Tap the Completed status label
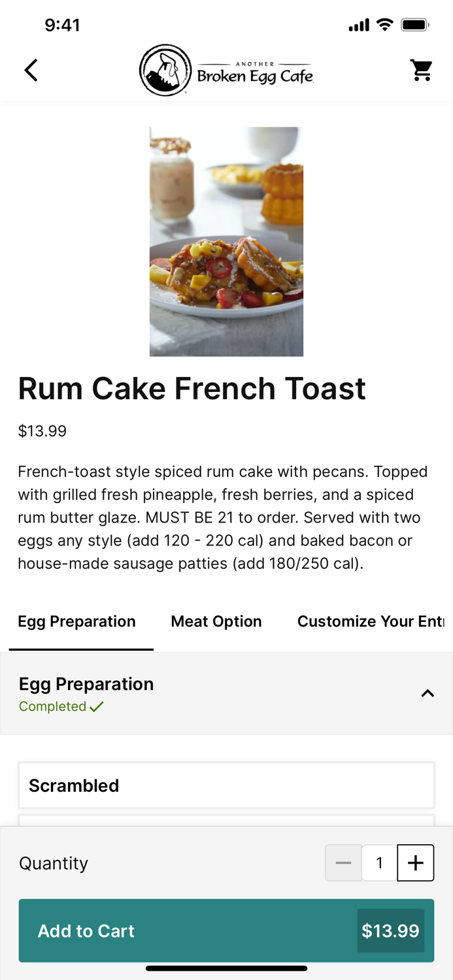453x980 pixels. click(53, 706)
